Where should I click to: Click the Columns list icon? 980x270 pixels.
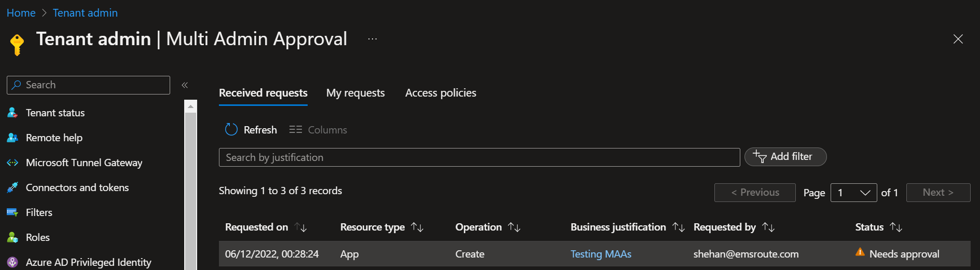[296, 129]
